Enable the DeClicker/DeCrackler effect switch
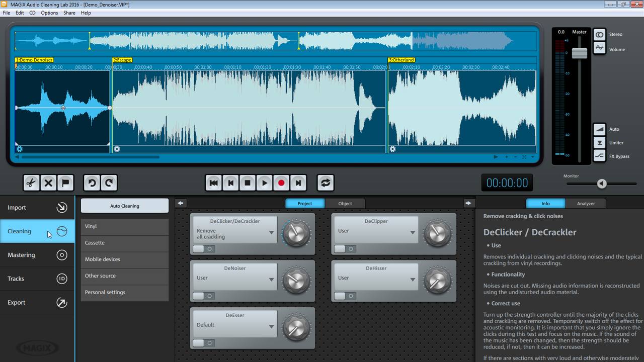The image size is (644, 362). [x=204, y=249]
